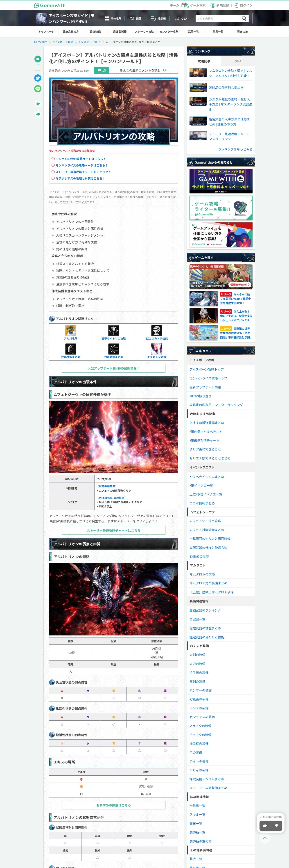
Task: Jump to 3種類の立ち回りの解説 section
Action: tap(73, 277)
